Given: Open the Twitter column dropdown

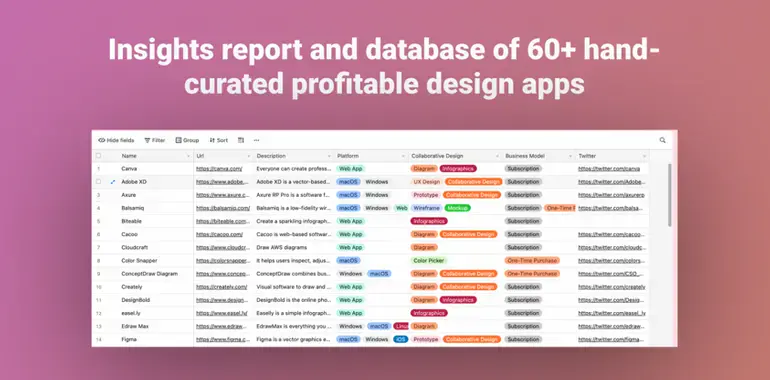Looking at the screenshot, I should coord(644,156).
